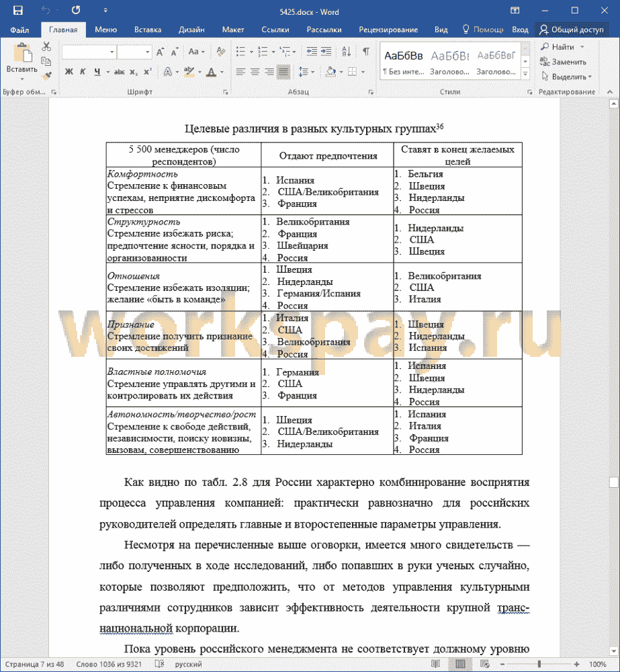Screen dimensions: 620x672
Task: Switch to the Вставка tab
Action: [147, 30]
